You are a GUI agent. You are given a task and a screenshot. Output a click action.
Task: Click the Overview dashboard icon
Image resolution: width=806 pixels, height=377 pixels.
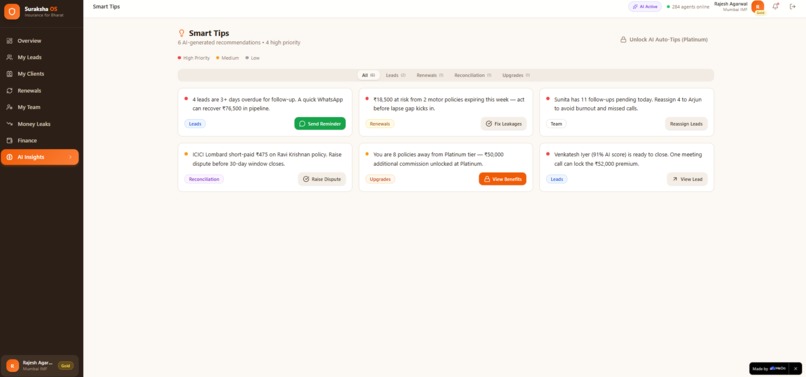9,41
